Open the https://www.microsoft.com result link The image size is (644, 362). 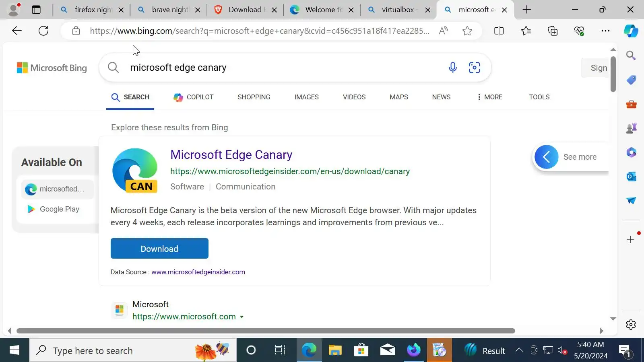[184, 317]
